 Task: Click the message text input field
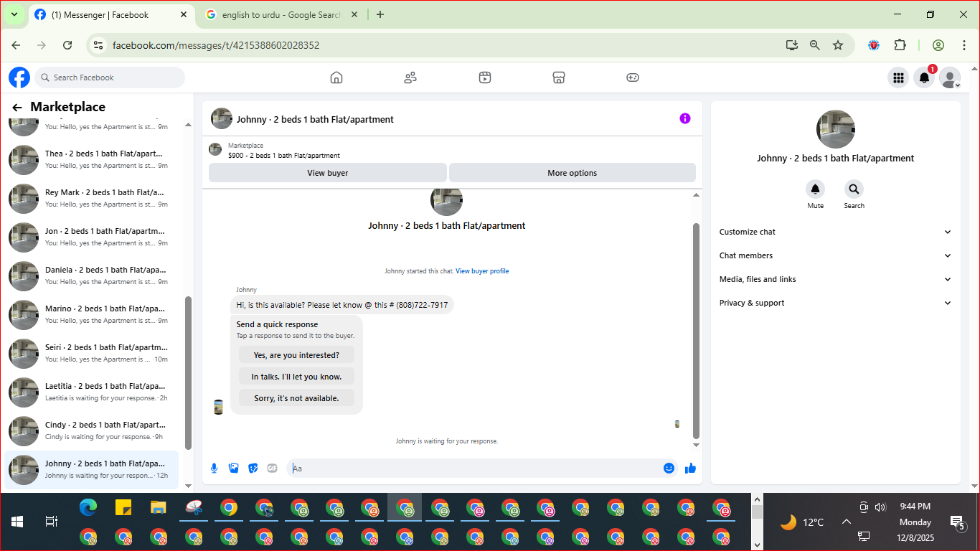point(473,468)
